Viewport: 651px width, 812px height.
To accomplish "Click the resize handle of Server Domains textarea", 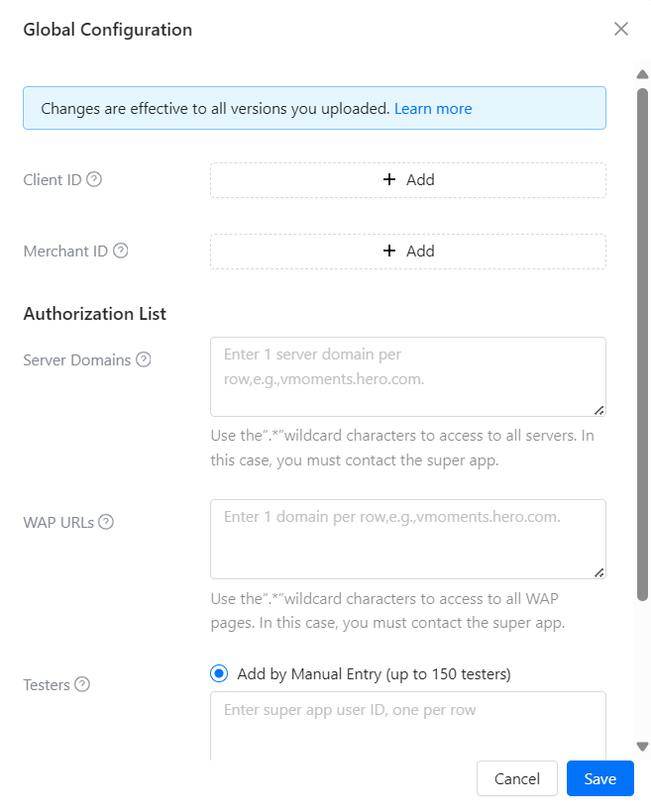I will tap(599, 410).
